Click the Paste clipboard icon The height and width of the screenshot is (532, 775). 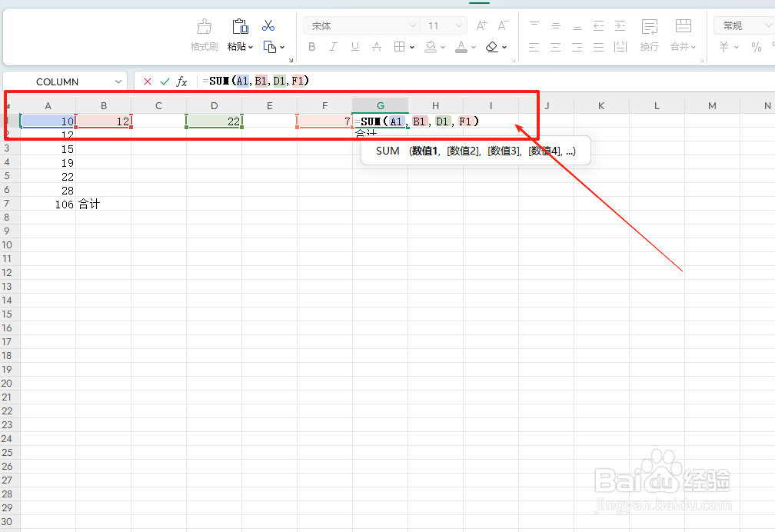click(x=240, y=26)
